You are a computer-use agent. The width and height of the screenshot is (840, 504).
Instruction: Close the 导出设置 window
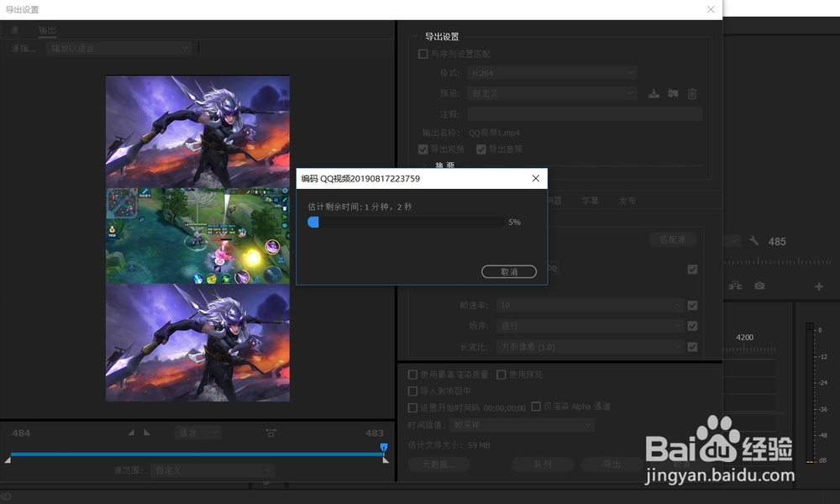click(711, 9)
